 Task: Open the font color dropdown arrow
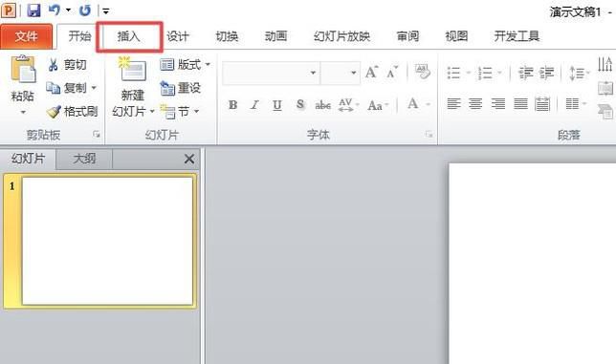pos(429,104)
